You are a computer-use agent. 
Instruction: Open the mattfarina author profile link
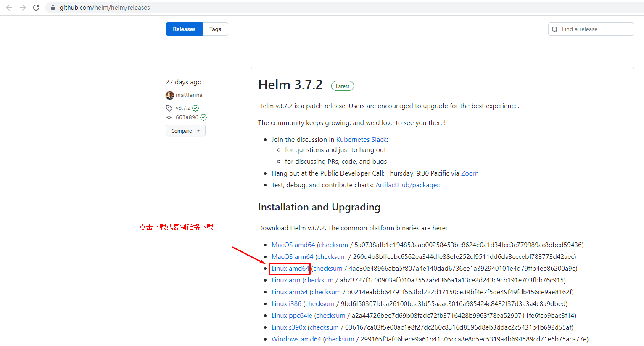pos(189,95)
